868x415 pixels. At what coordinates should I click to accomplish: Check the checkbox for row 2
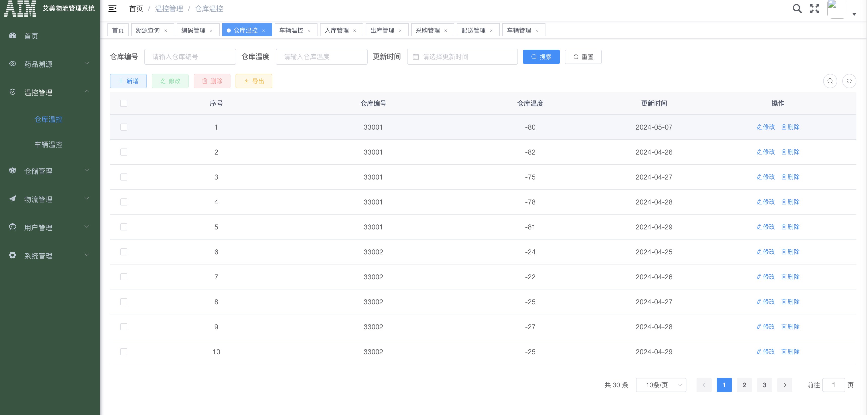pos(124,152)
